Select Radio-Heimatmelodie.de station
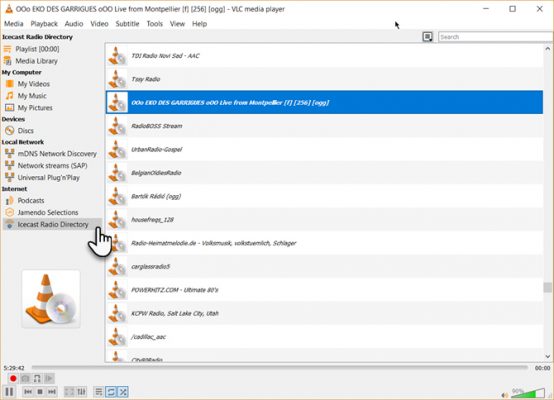The height and width of the screenshot is (400, 554). tap(324, 243)
